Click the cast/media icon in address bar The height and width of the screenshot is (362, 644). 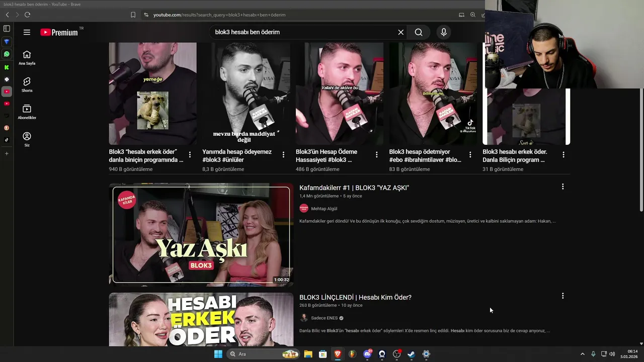point(461,15)
